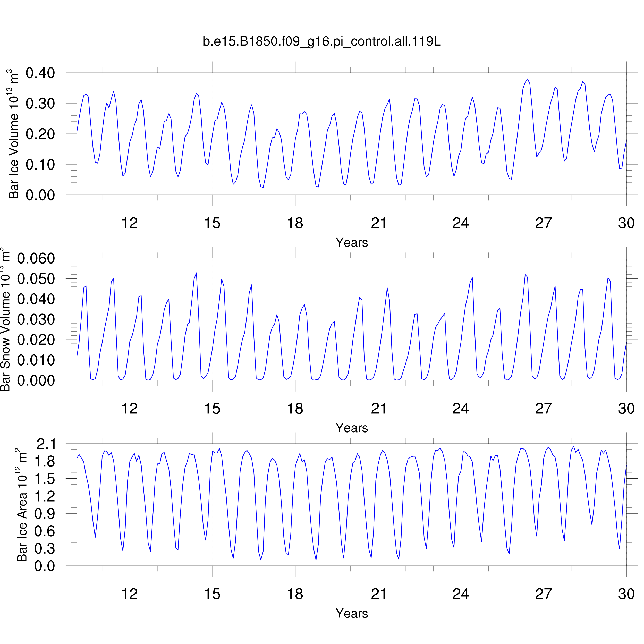Click the 0.40 tick label on the ice volume axis
644x644 pixels.
40,73
